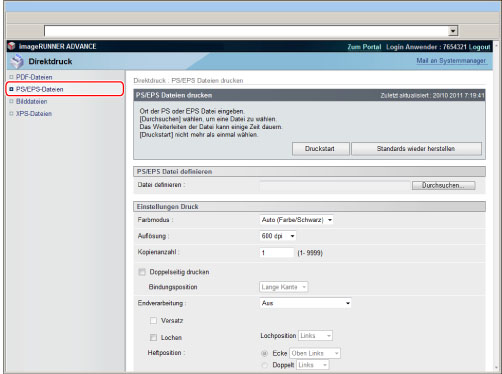502x374 pixels.
Task: Click the Kopienanzahl input field
Action: point(277,253)
